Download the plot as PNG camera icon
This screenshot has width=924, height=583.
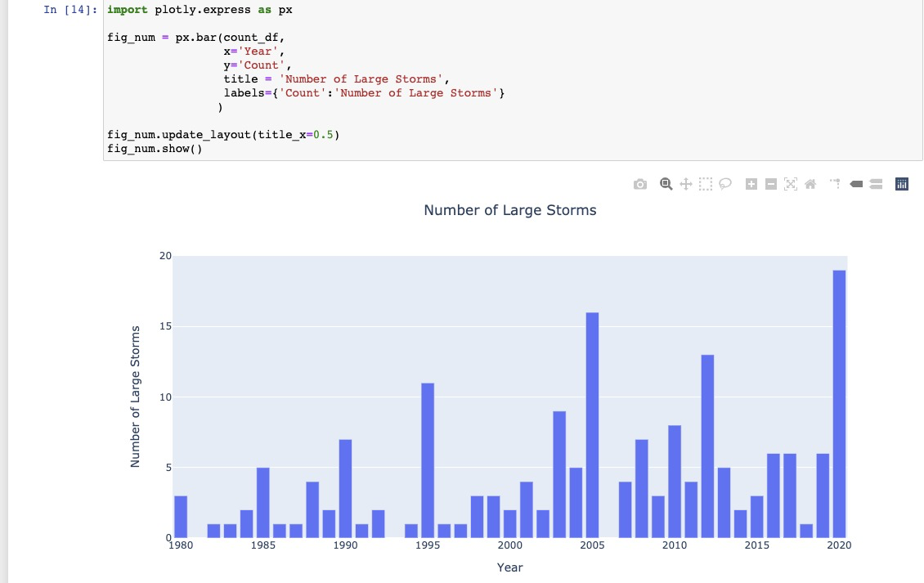(x=640, y=185)
